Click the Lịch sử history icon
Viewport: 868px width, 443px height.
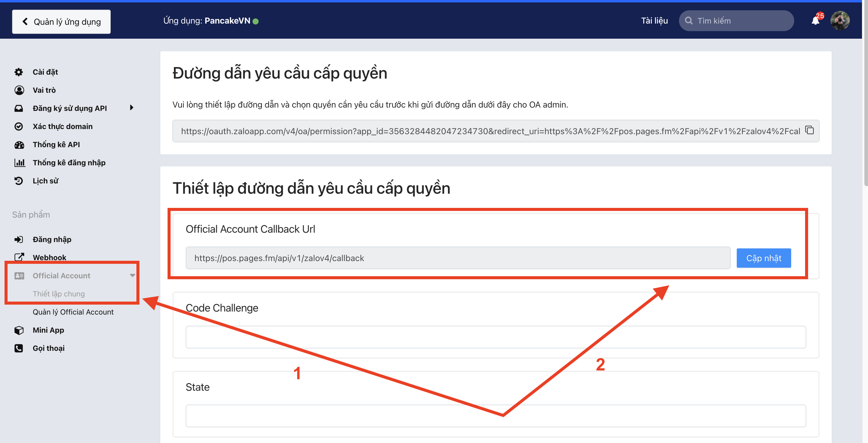(x=19, y=181)
